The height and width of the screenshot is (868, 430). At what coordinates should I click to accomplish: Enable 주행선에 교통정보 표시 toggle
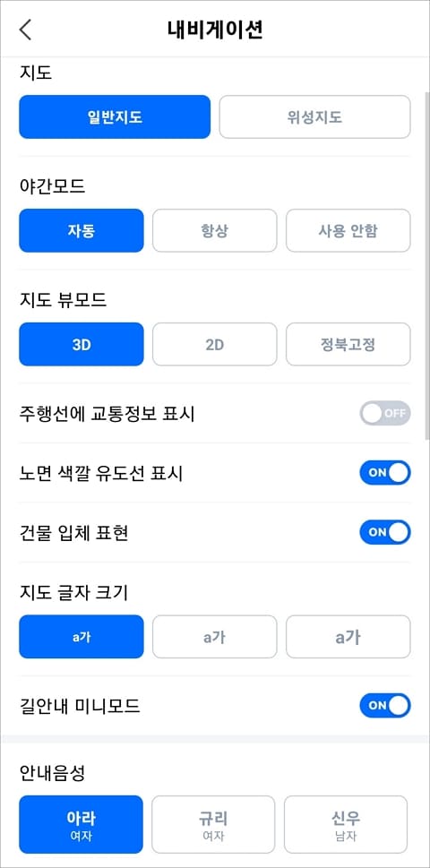[385, 413]
